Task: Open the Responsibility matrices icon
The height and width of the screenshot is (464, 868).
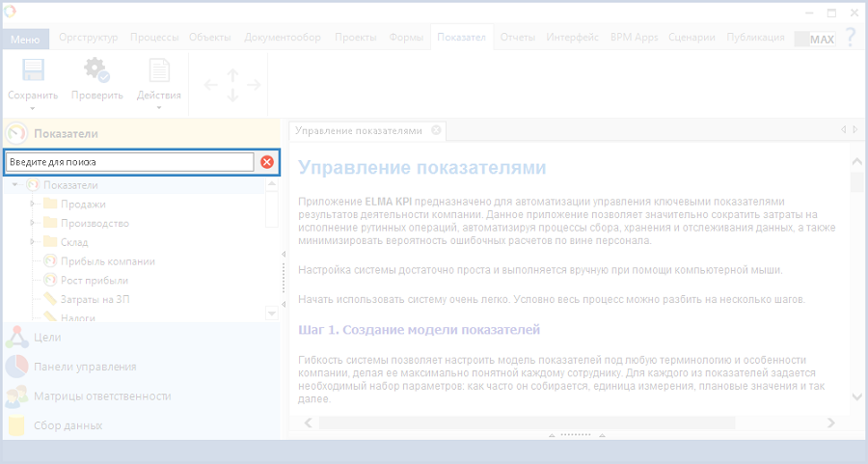Action: [x=16, y=396]
